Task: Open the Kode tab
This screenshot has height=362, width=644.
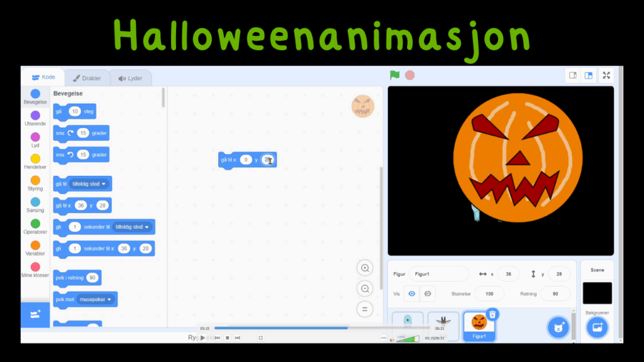Action: pos(43,77)
